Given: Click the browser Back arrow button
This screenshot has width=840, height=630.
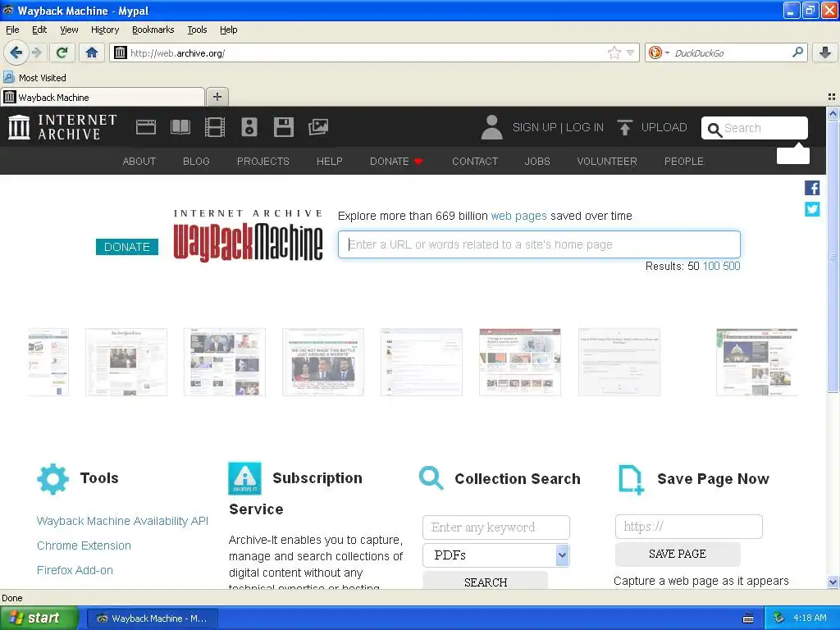Looking at the screenshot, I should tap(16, 52).
